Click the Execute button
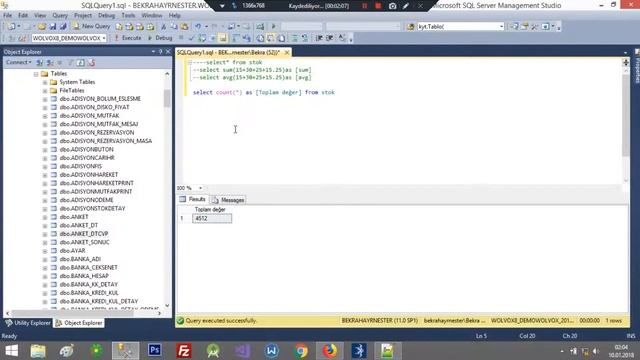The width and height of the screenshot is (640, 360). click(x=128, y=38)
